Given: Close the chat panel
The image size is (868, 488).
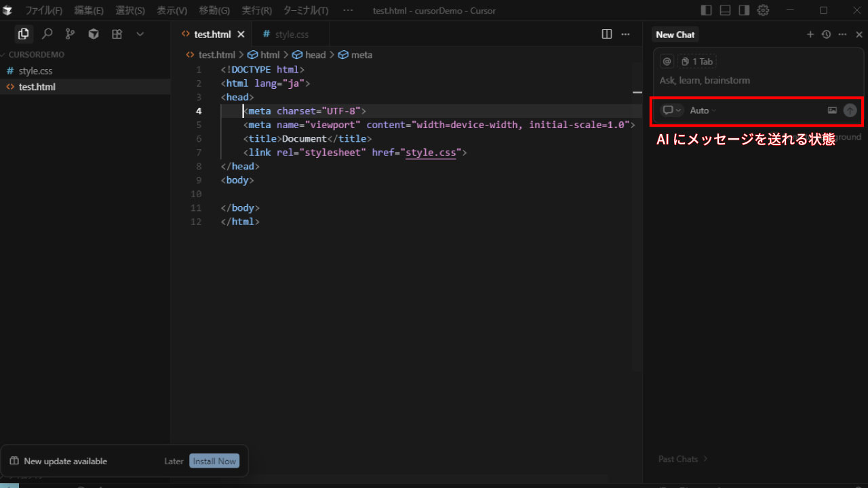Looking at the screenshot, I should 859,35.
